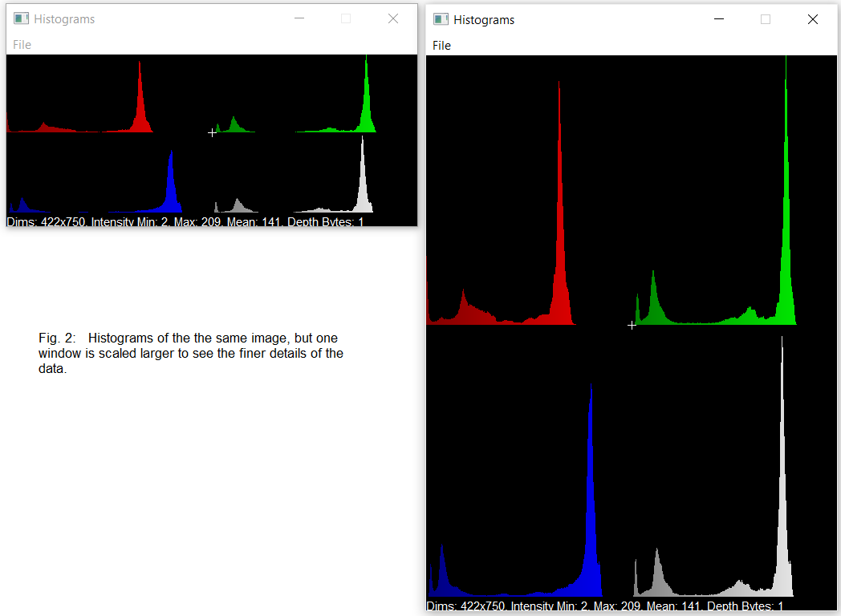Open File menu in small Histograms window

pos(22,45)
